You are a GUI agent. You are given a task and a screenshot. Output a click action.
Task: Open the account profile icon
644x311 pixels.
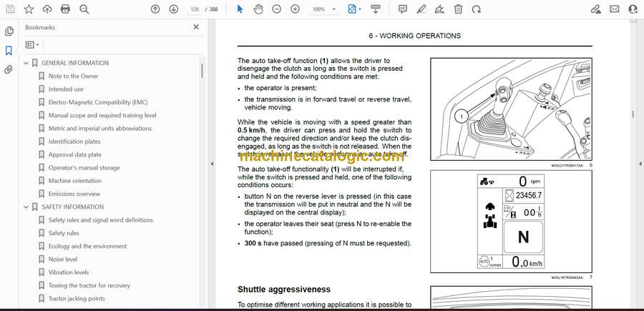[633, 9]
